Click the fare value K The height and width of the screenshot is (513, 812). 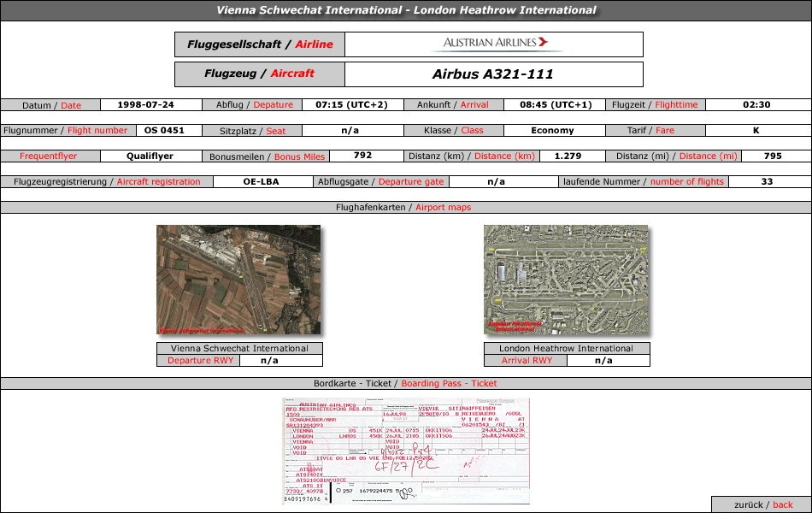coord(756,130)
